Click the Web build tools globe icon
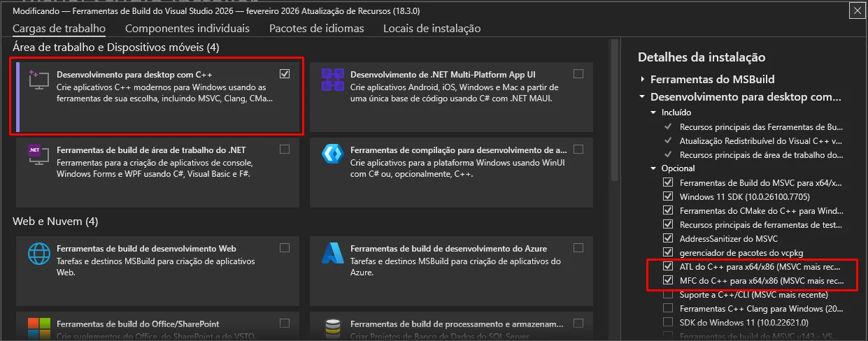868x341 pixels. (x=38, y=254)
